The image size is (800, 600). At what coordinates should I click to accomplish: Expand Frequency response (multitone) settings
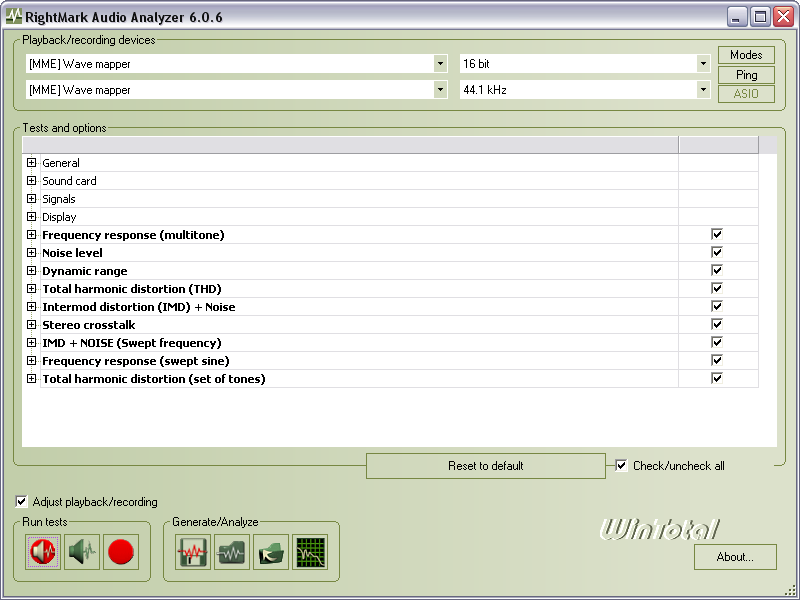[x=32, y=234]
